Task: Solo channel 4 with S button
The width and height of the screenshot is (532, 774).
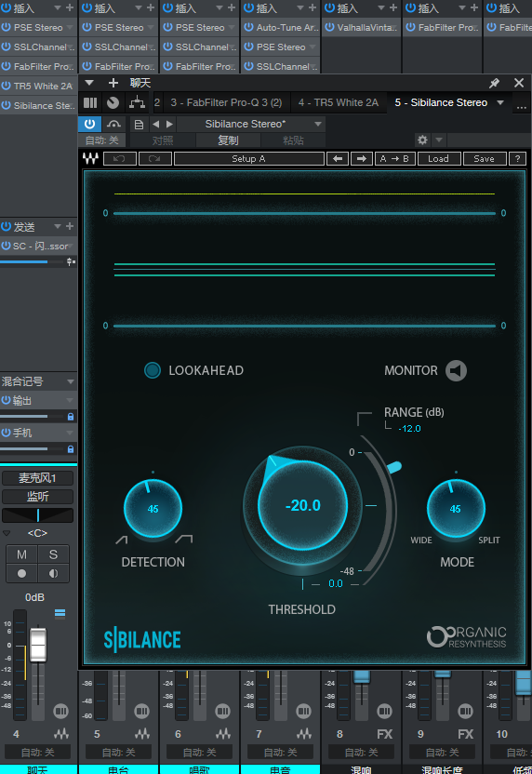Action: coord(53,554)
